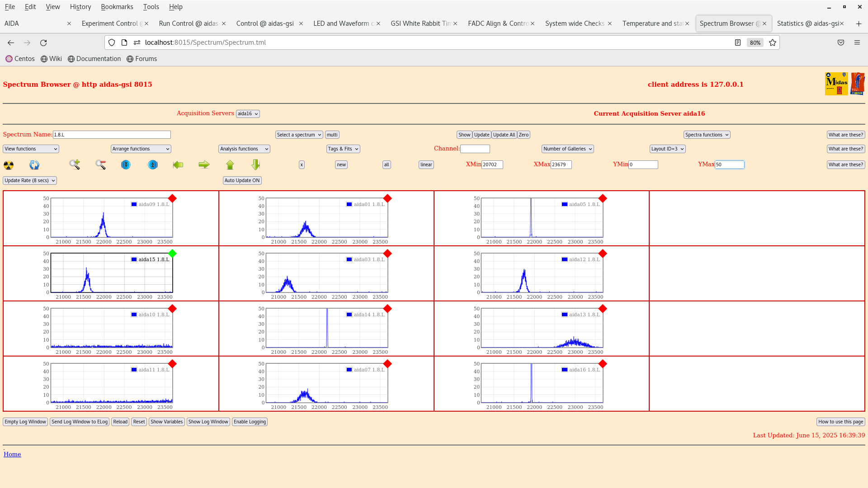Open the Number of Galleries dropdown
Screen dimensions: 868x488
point(567,149)
